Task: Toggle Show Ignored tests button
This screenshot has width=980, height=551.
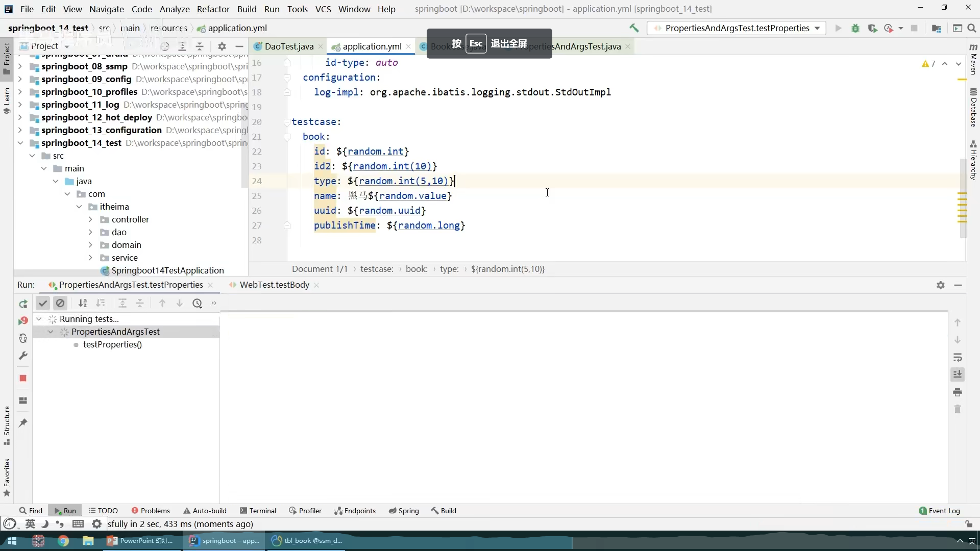Action: tap(60, 304)
